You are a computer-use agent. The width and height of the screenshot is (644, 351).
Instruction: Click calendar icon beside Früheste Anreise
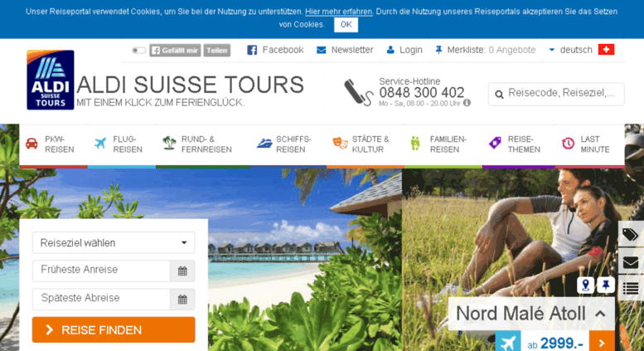point(182,271)
